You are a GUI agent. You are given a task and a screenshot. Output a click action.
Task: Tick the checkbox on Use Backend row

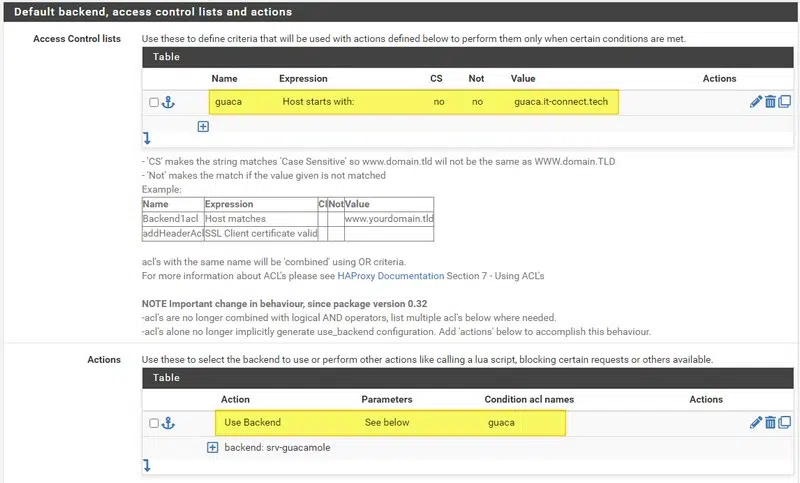coord(154,423)
